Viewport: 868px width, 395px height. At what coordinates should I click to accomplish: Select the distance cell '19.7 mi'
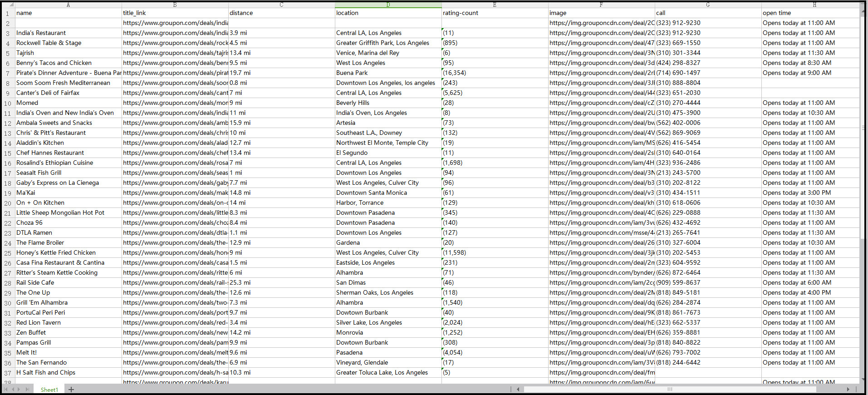tap(281, 73)
